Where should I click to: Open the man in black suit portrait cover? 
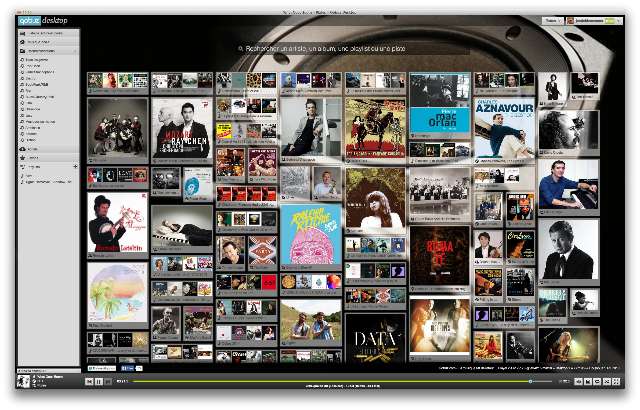tap(569, 249)
